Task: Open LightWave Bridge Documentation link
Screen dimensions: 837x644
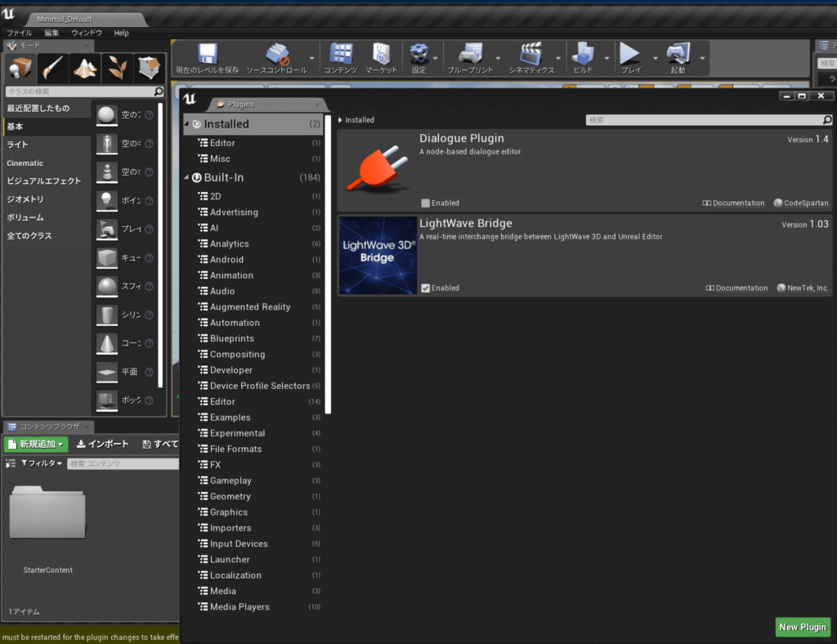Action: pos(736,288)
